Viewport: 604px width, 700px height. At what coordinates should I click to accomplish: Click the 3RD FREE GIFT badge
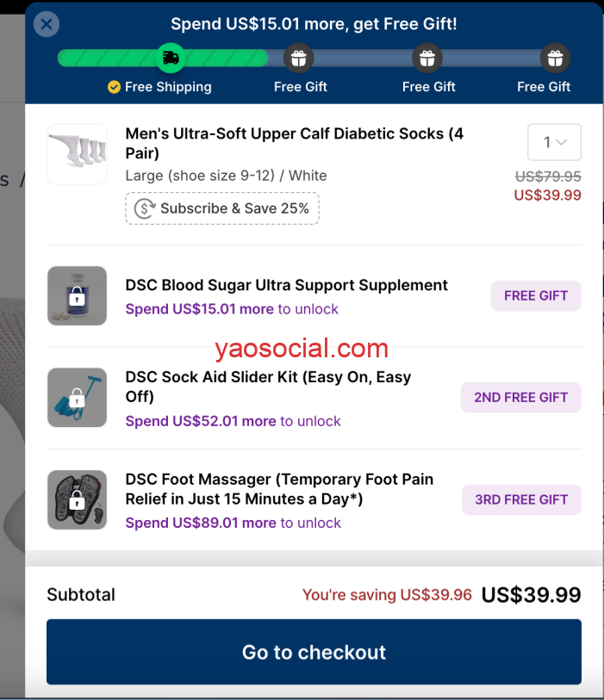pos(521,499)
